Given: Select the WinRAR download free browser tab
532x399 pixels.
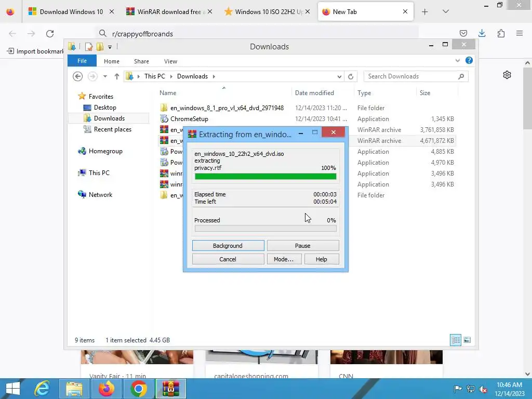Looking at the screenshot, I should tap(169, 12).
